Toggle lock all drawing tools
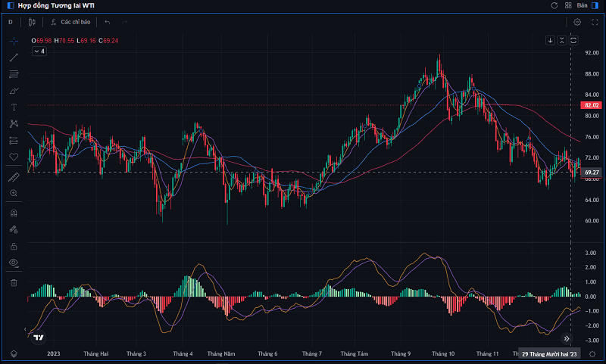The height and width of the screenshot is (364, 606). (13, 246)
